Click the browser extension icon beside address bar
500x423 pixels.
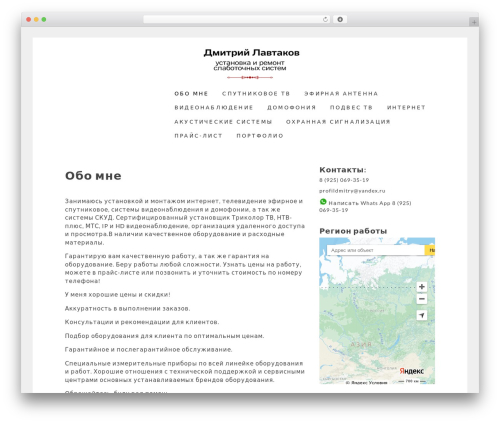340,20
